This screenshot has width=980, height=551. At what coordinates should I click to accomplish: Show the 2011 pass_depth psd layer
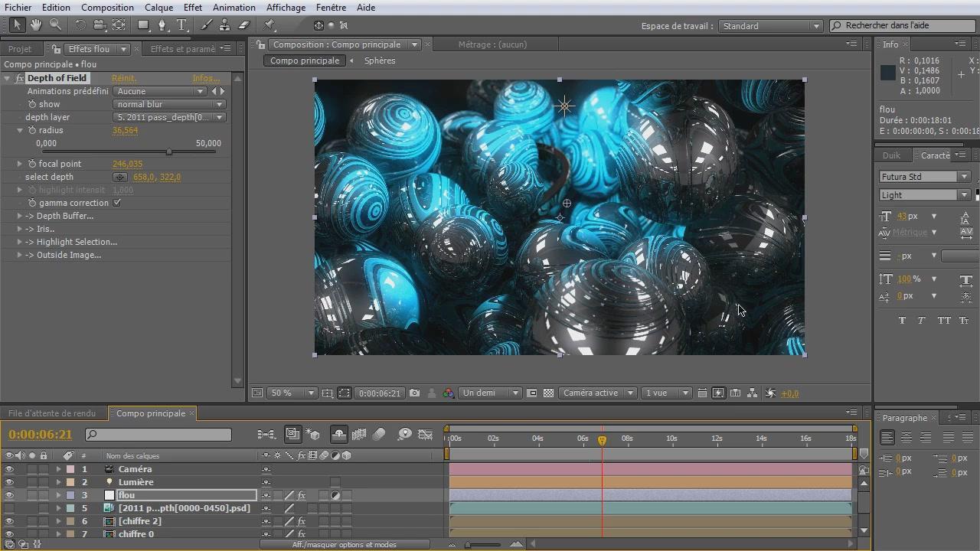[9, 508]
